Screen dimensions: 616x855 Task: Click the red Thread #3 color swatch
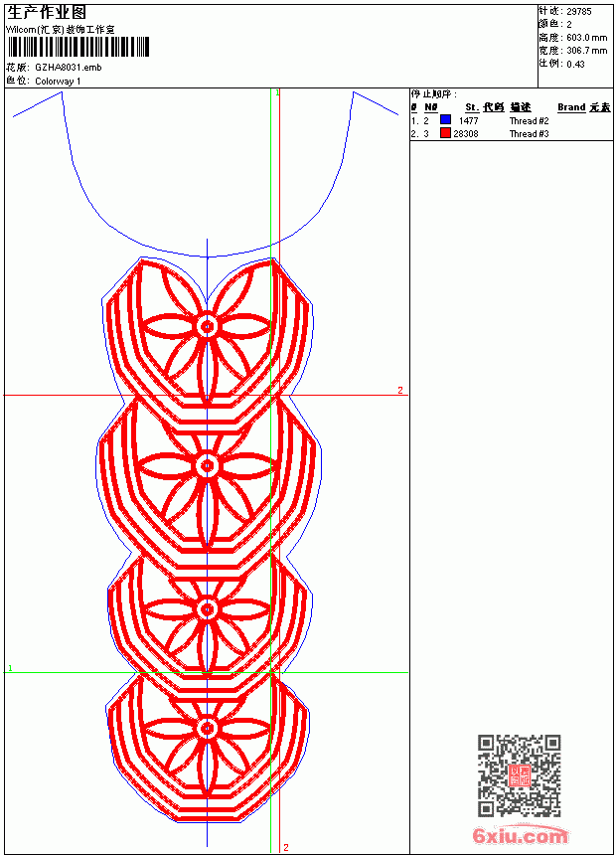[x=445, y=132]
